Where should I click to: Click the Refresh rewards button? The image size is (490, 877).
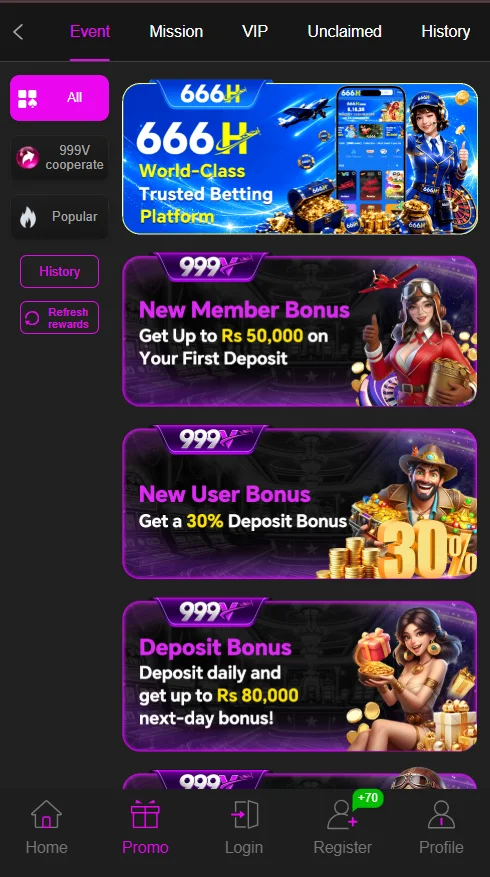point(59,318)
